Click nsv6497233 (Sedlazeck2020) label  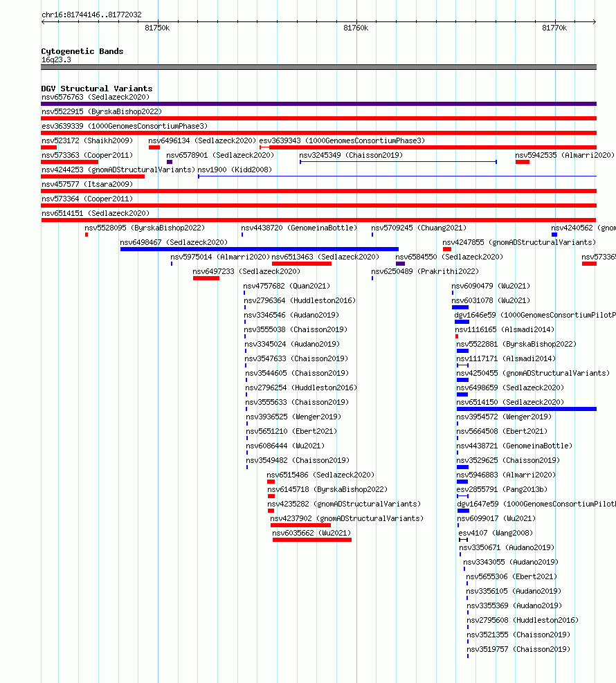(246, 271)
